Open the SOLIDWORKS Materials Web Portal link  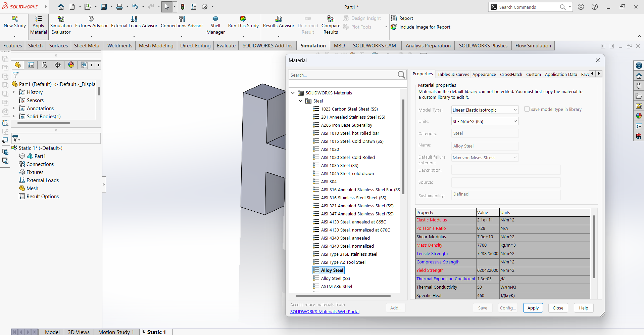(x=325, y=311)
